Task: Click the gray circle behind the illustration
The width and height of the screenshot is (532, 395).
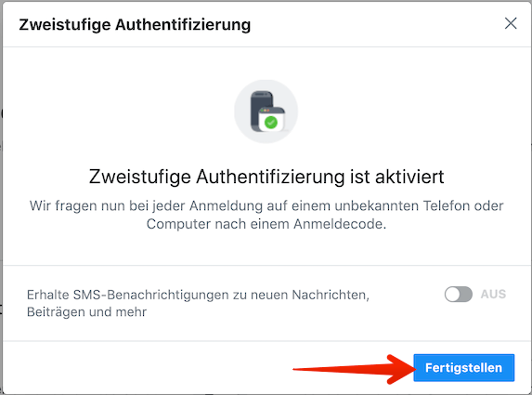Action: pyautogui.click(x=266, y=112)
